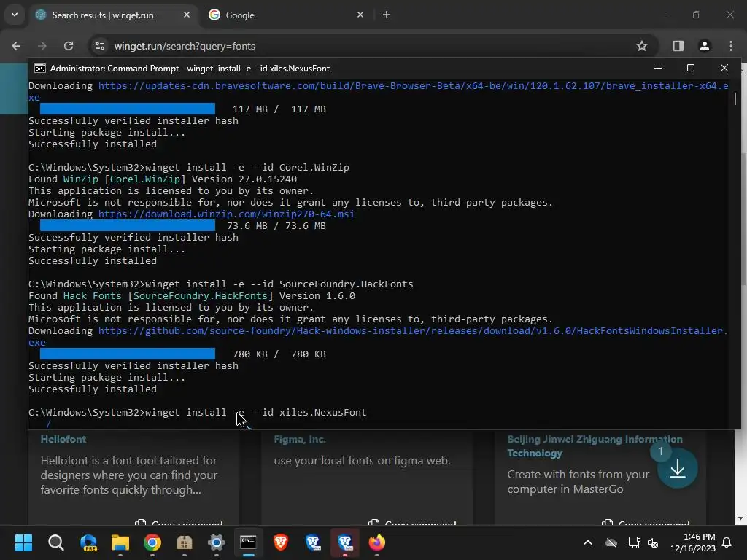Click the 780 KB download progress bar
The image size is (747, 560).
click(x=127, y=354)
